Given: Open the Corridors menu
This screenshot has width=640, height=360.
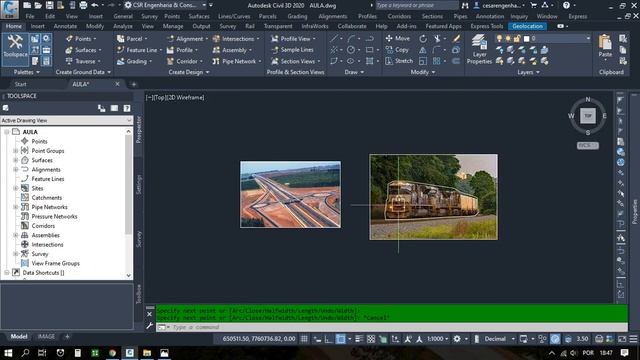Looking at the screenshot, I should (x=399, y=16).
